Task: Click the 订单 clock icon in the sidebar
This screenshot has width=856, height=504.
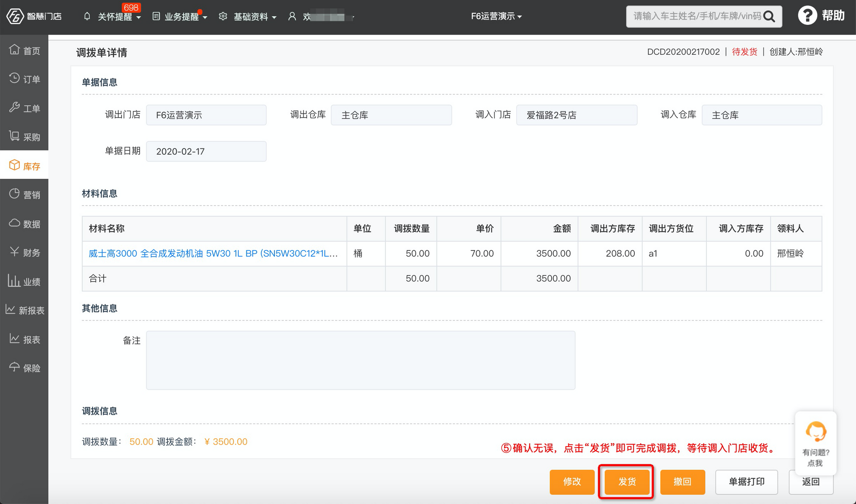Action: point(14,78)
